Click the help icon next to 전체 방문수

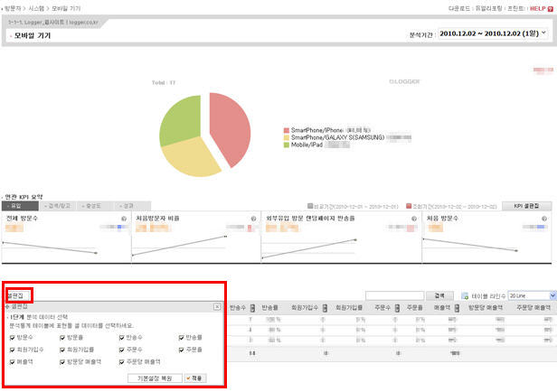pyautogui.click(x=123, y=219)
